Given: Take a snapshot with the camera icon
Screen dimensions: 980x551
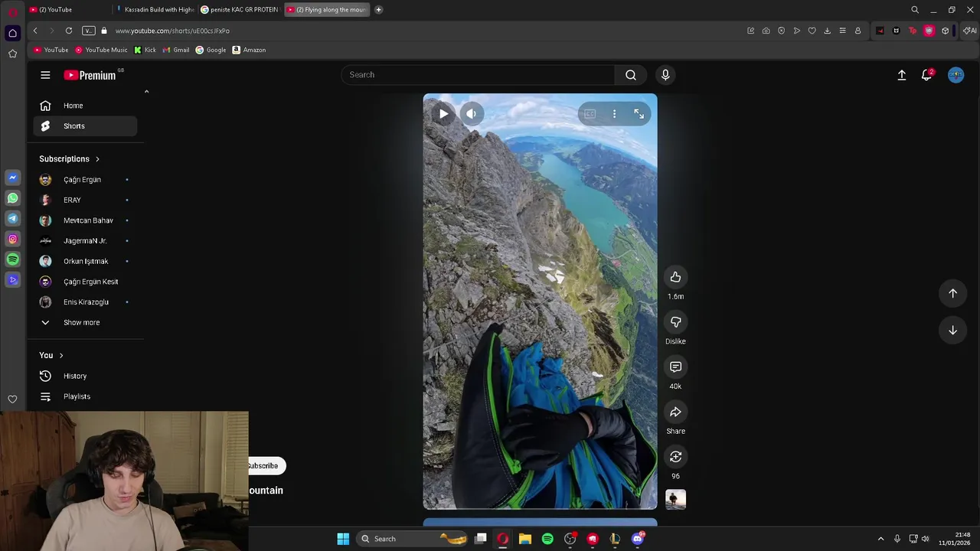Looking at the screenshot, I should [766, 31].
